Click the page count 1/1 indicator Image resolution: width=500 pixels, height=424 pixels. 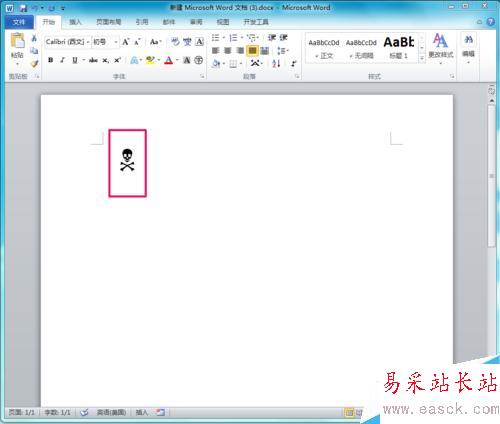22,412
